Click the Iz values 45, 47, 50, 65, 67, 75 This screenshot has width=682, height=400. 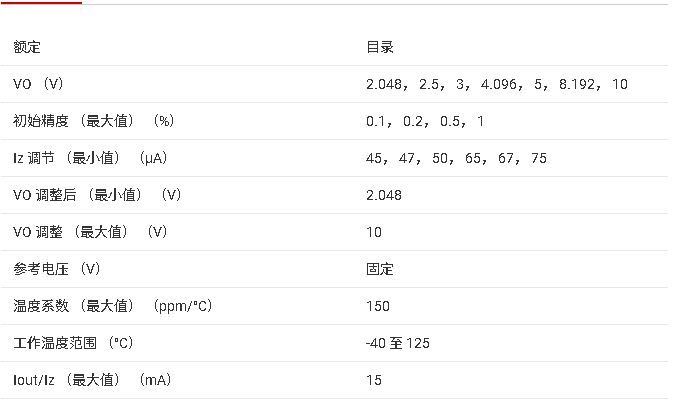pos(456,158)
